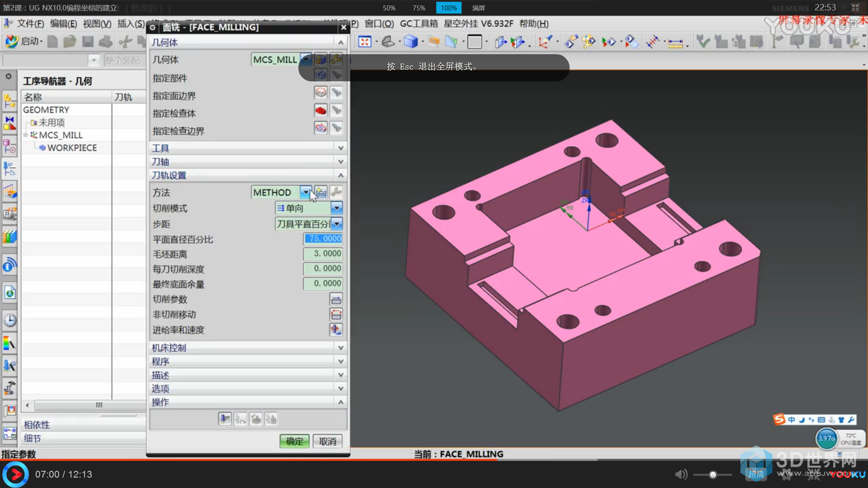Click the wrench edit icon beside MCS_MILL
The height and width of the screenshot is (488, 868).
point(336,59)
